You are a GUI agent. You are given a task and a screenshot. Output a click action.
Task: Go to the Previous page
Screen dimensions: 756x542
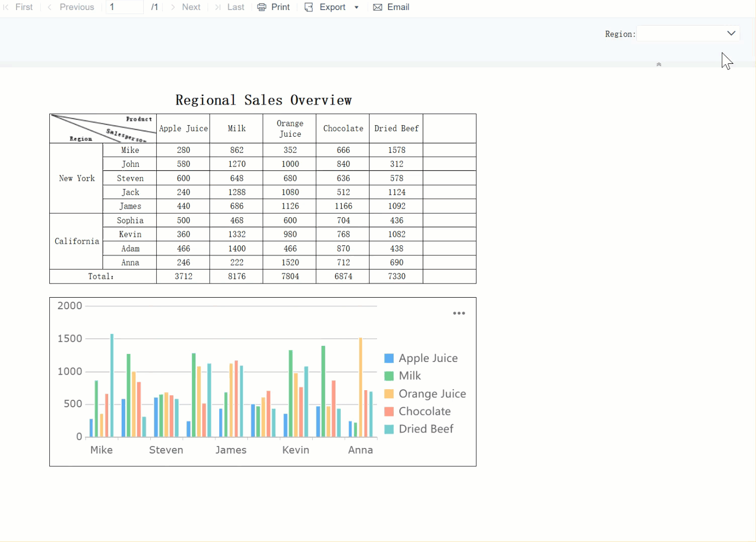click(x=71, y=7)
